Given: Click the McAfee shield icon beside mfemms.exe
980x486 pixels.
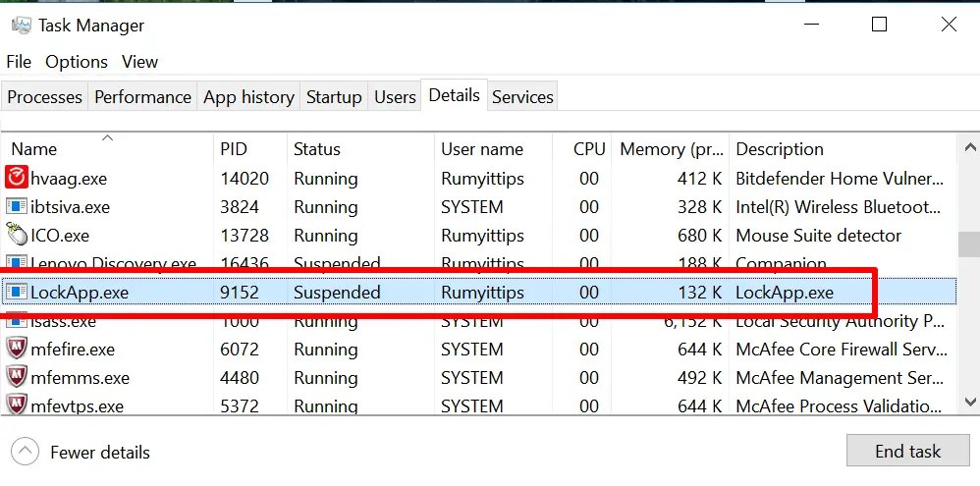Looking at the screenshot, I should pyautogui.click(x=17, y=377).
